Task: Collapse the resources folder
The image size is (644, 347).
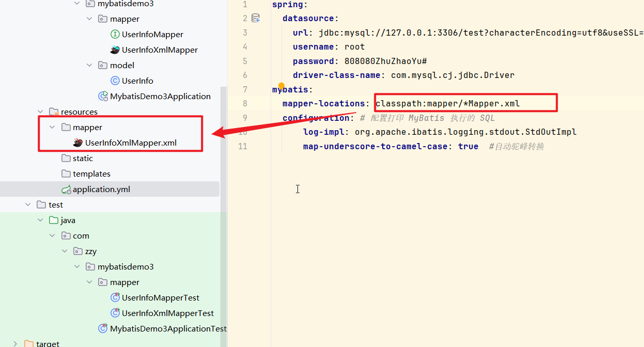Action: click(40, 112)
